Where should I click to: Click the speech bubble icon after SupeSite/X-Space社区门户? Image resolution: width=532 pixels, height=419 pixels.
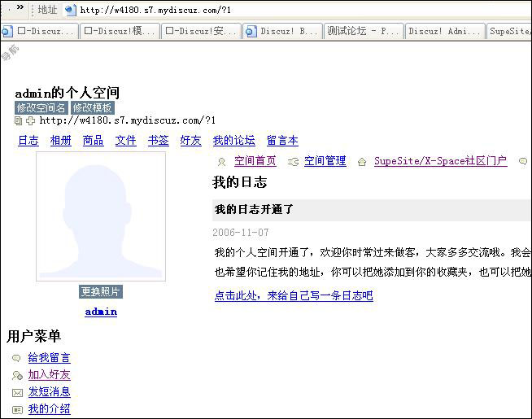(523, 161)
